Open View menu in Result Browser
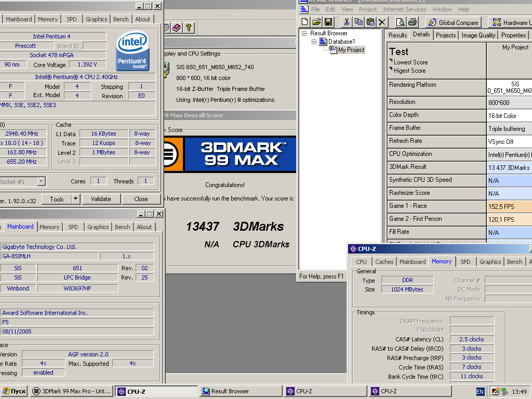Screen dimensions: 532x399 pos(347,9)
